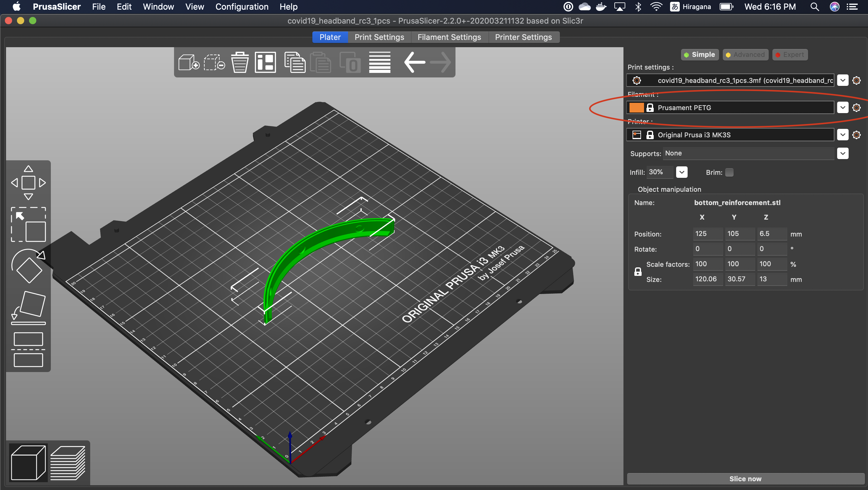
Task: Select Simple mode
Action: pos(699,54)
